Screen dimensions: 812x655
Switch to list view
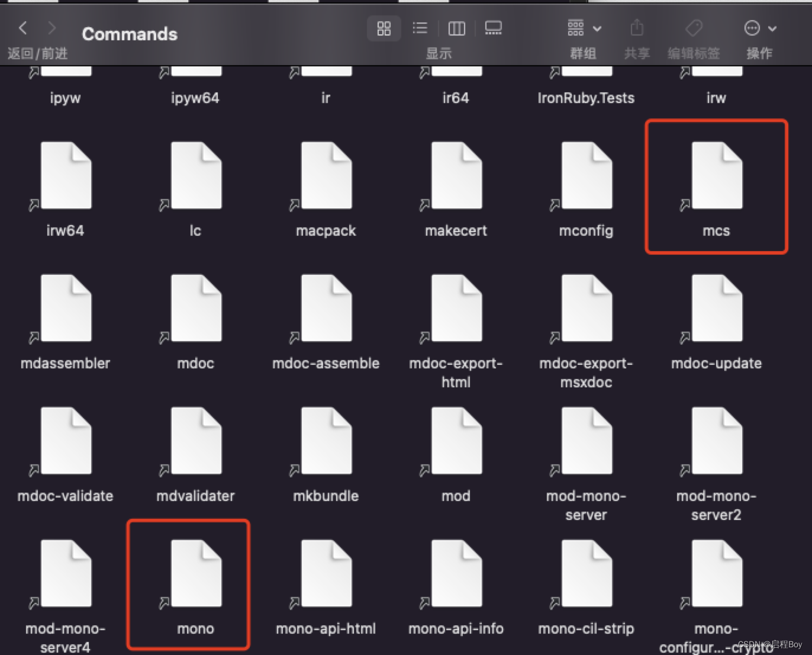point(420,28)
